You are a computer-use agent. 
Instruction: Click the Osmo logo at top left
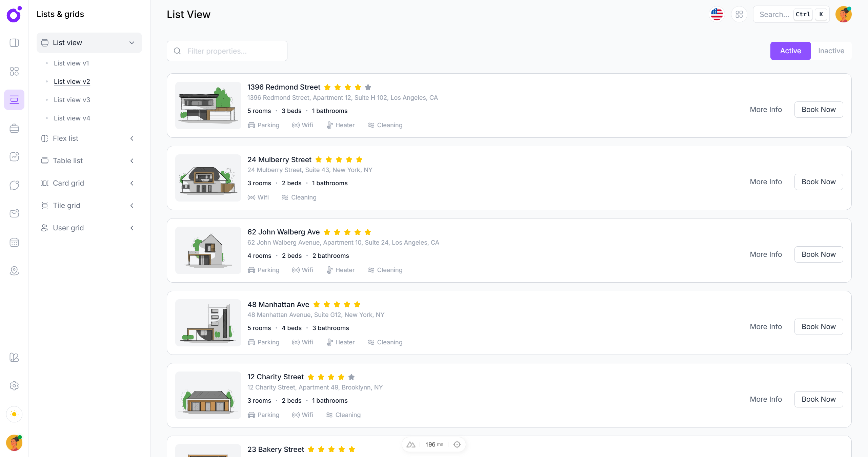pyautogui.click(x=14, y=15)
